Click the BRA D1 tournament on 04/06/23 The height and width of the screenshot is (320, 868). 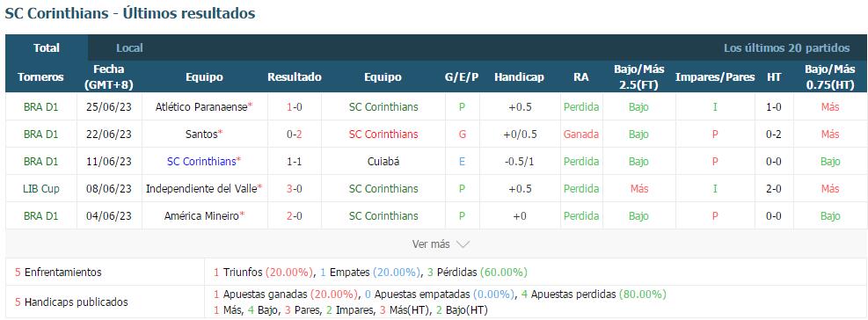[41, 216]
